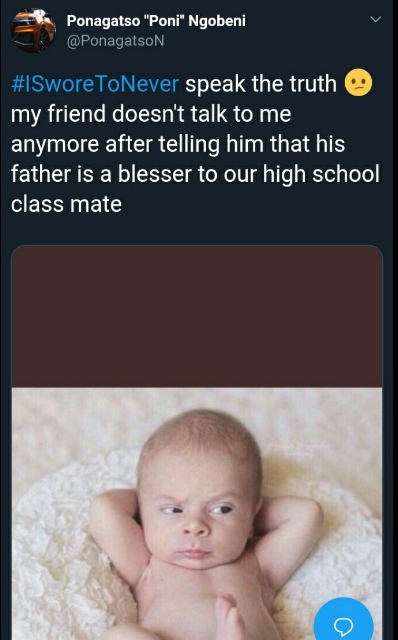Open the #ISworeToNever hashtag
The width and height of the screenshot is (398, 640).
[95, 84]
